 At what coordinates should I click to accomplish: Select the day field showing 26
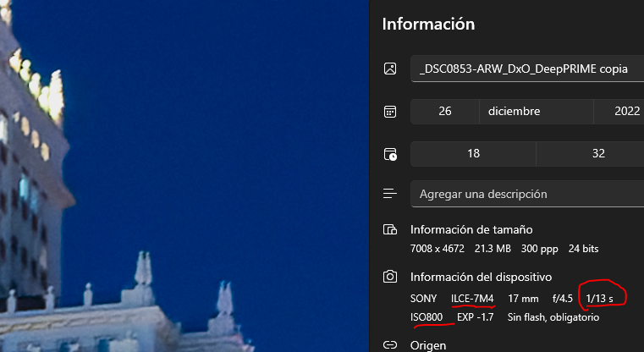pyautogui.click(x=445, y=112)
